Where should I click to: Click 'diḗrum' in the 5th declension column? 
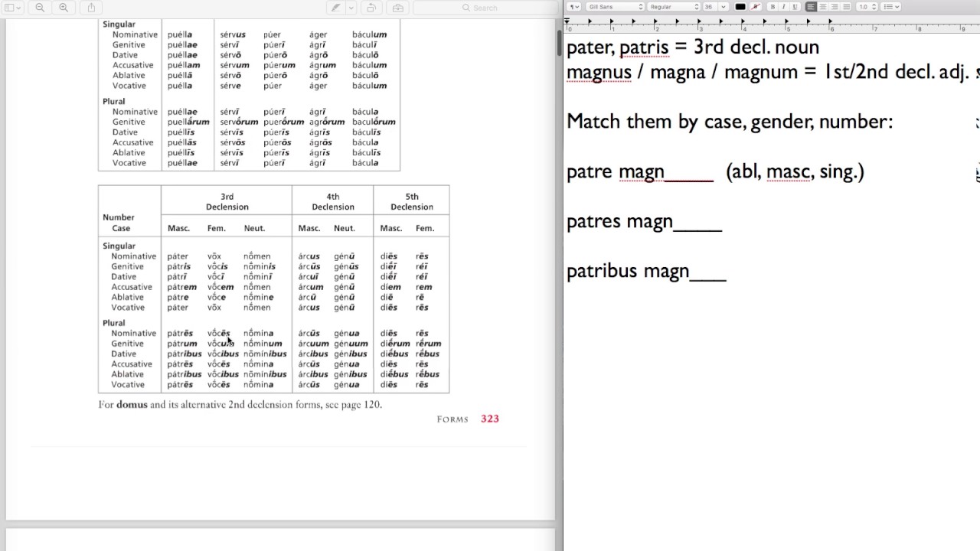pos(396,344)
